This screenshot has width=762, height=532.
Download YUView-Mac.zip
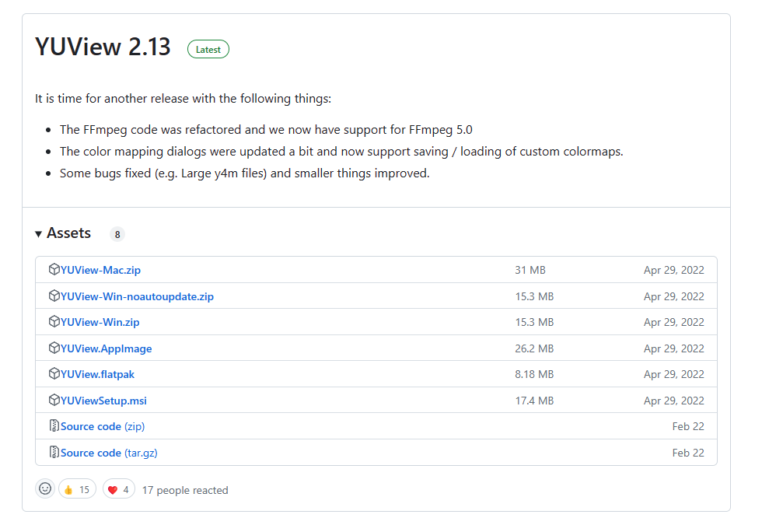coord(100,270)
